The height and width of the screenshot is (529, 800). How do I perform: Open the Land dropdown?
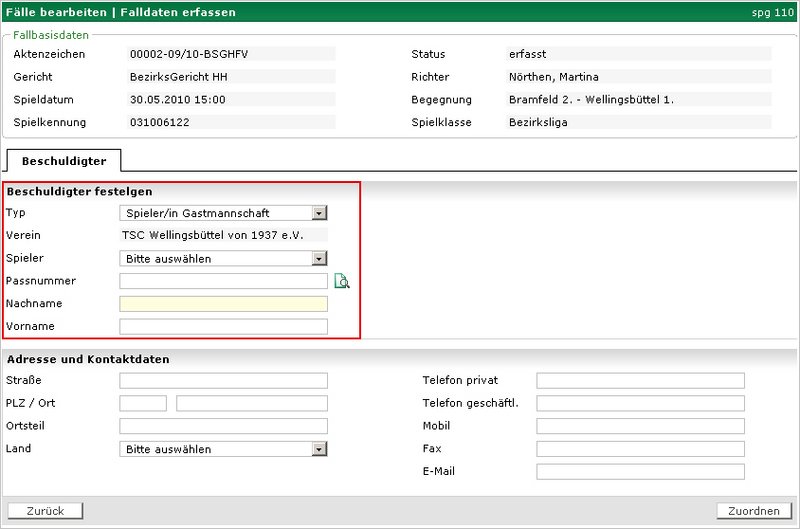pos(319,450)
